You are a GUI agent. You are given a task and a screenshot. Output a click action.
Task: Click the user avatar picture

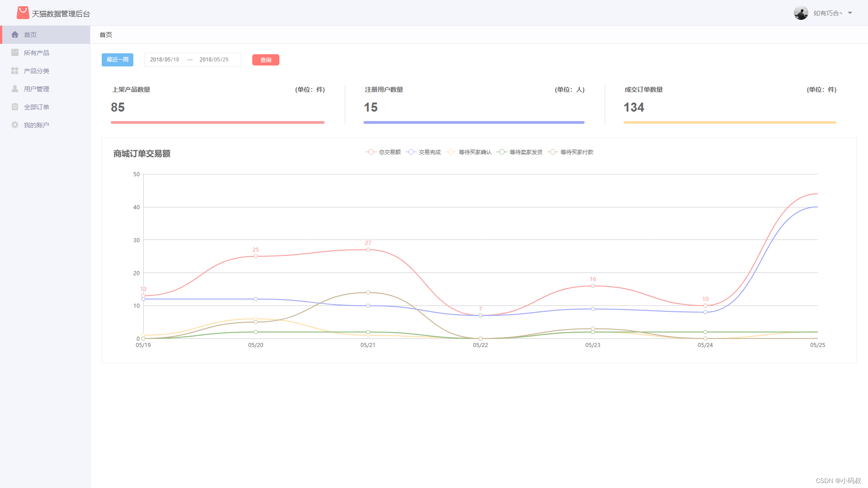(801, 13)
